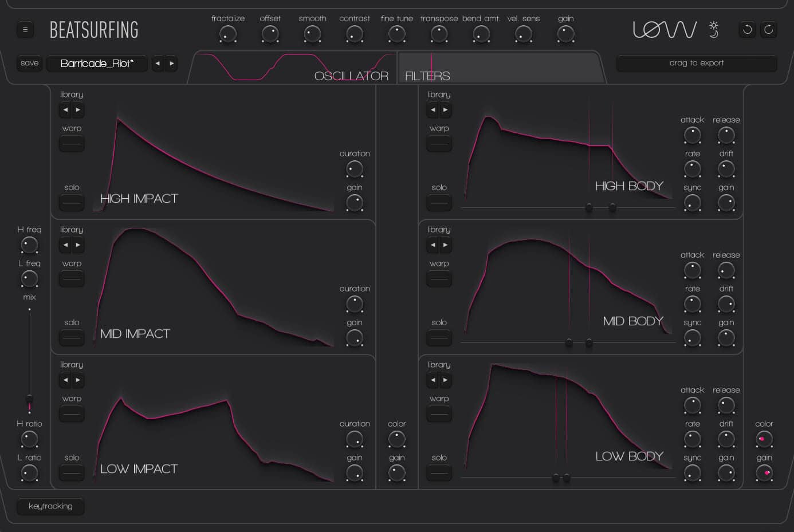Open the hamburger menu icon
Image resolution: width=794 pixels, height=532 pixels.
coord(25,30)
